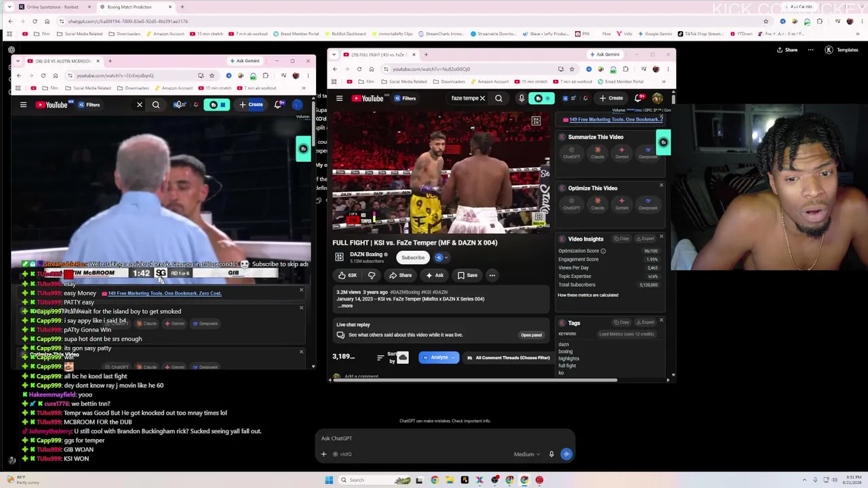
Task: Open notifications bell in Gib vs McBroom window
Action: click(278, 105)
